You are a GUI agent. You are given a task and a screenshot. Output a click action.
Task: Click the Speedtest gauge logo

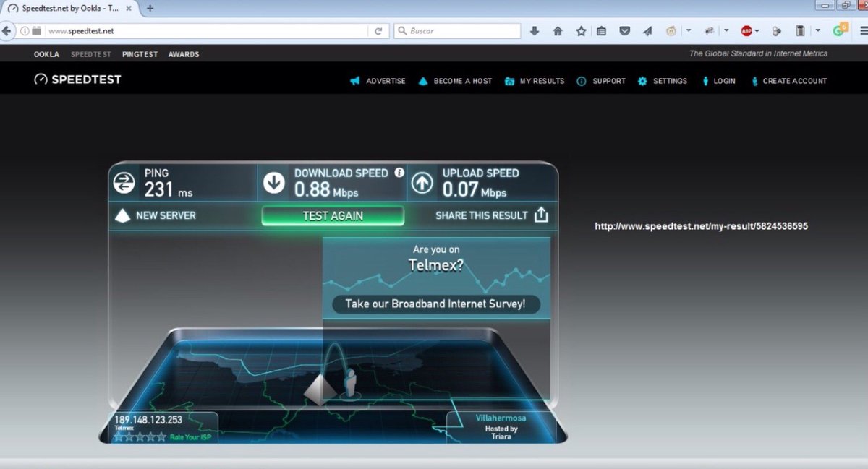pos(41,79)
